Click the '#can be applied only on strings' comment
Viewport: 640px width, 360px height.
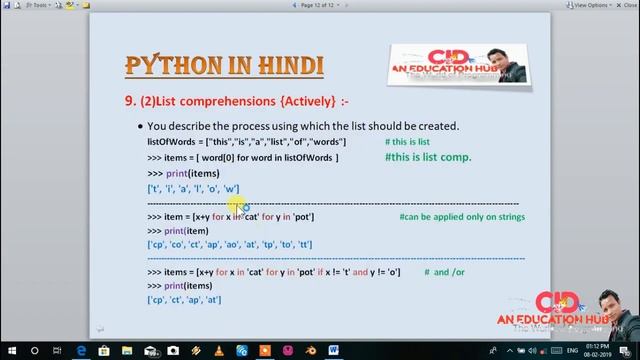[x=462, y=217]
